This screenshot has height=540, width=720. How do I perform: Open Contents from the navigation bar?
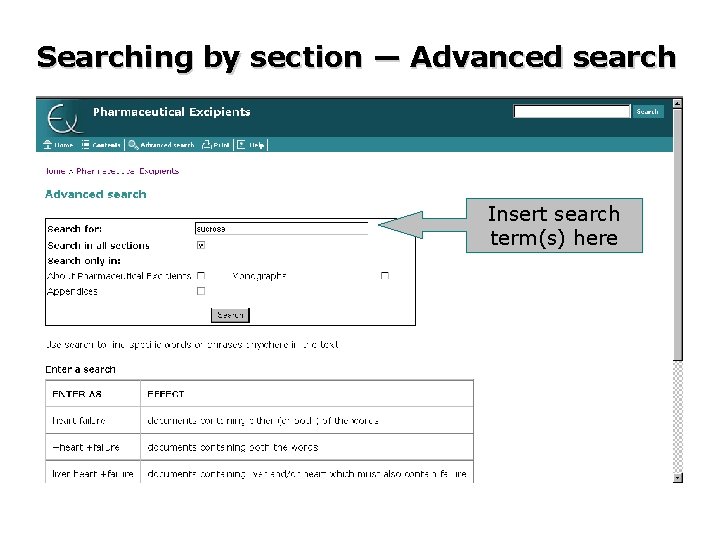(101, 145)
